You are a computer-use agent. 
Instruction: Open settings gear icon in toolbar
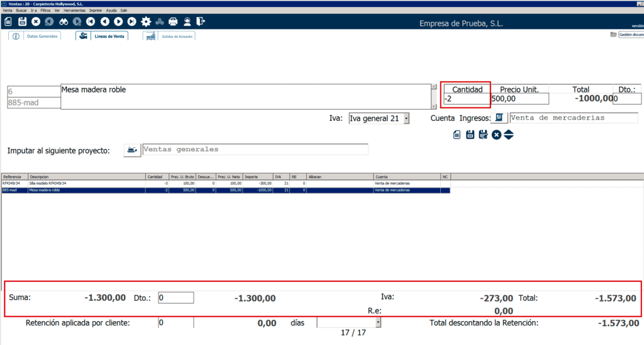pyautogui.click(x=146, y=22)
